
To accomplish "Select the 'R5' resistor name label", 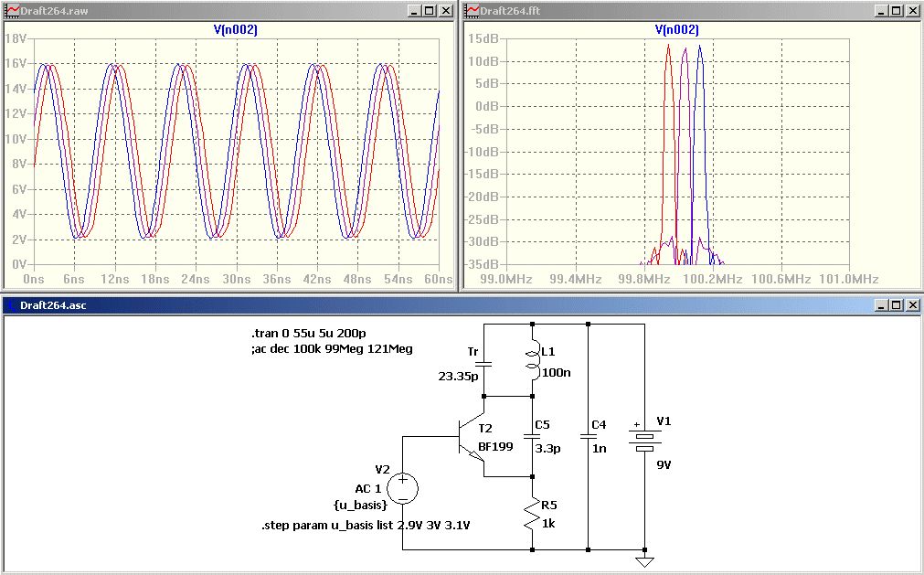I will (x=548, y=505).
